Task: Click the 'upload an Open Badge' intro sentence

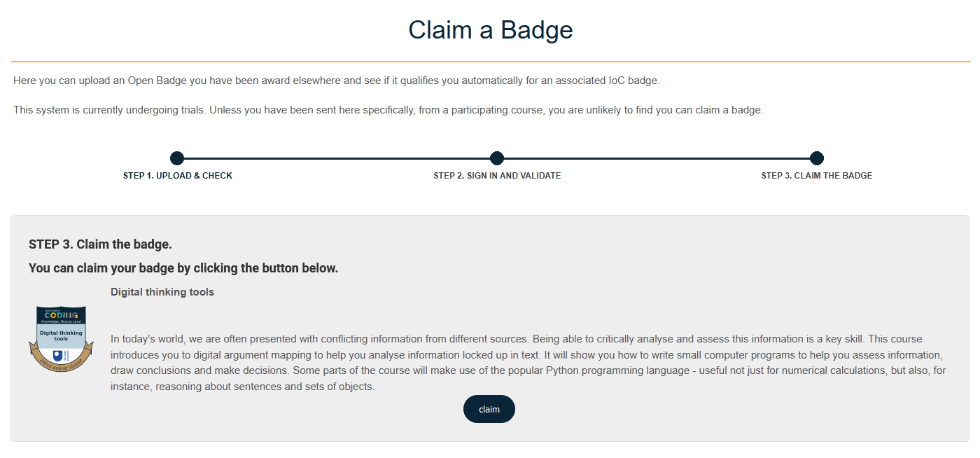Action: (336, 81)
